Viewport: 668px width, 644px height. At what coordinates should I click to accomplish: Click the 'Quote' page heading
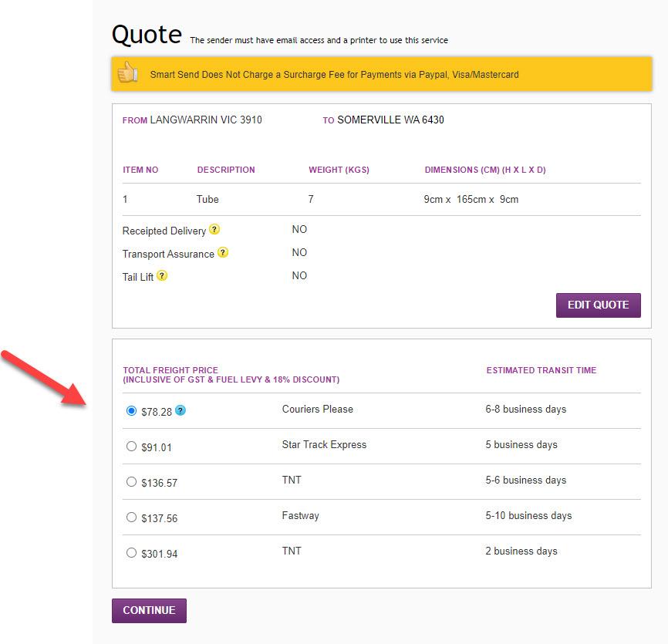click(x=147, y=35)
